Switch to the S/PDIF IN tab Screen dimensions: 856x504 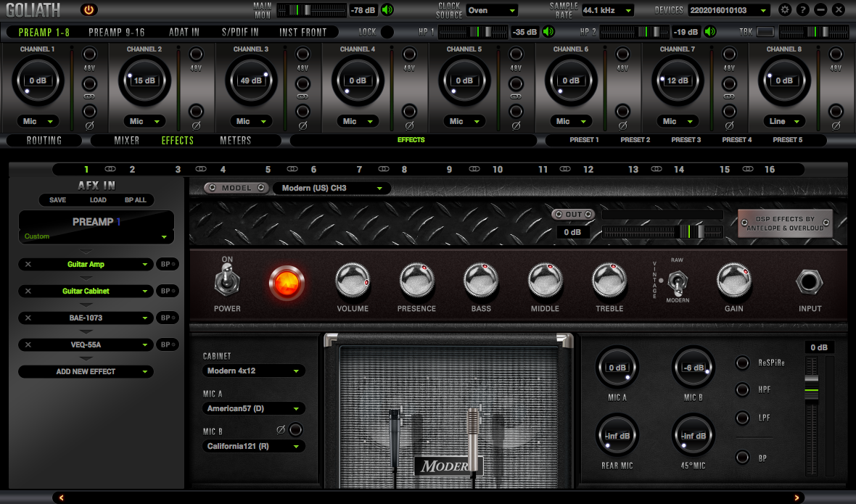pyautogui.click(x=240, y=32)
